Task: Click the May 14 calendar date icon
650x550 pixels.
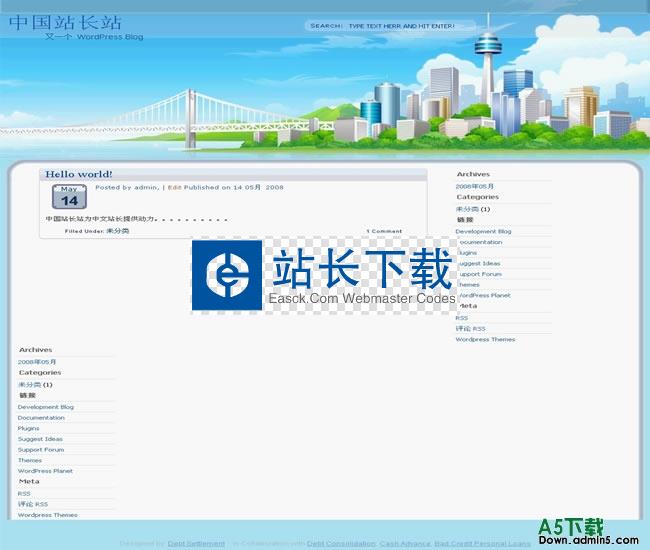Action: 69,197
